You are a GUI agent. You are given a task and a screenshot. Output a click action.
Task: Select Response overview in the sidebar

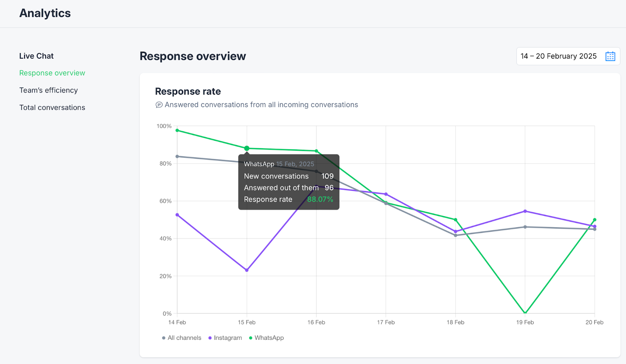52,73
